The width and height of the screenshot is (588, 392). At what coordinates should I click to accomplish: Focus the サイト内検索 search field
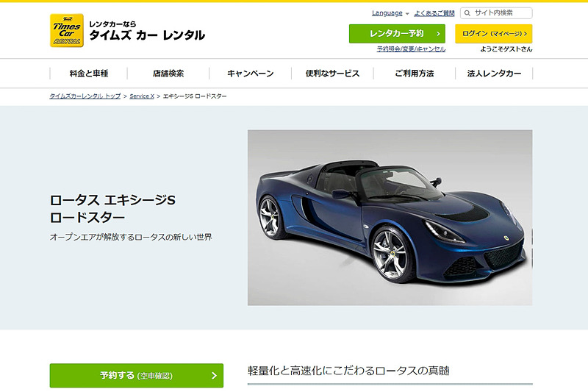click(496, 13)
